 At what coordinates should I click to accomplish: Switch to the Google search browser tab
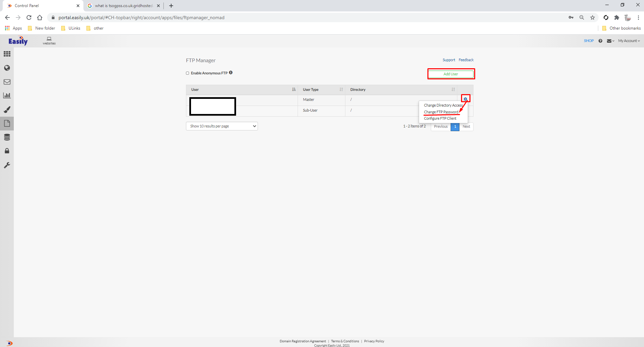pyautogui.click(x=123, y=6)
